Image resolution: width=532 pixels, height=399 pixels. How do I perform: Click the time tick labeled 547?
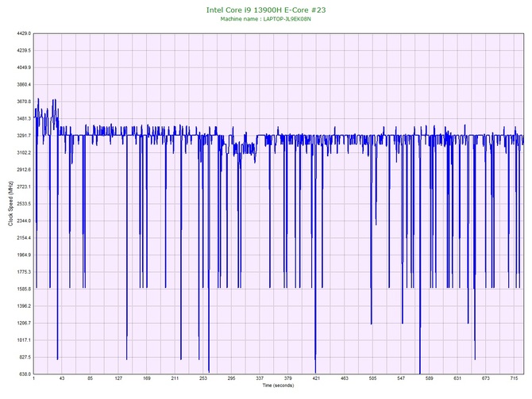[401, 378]
